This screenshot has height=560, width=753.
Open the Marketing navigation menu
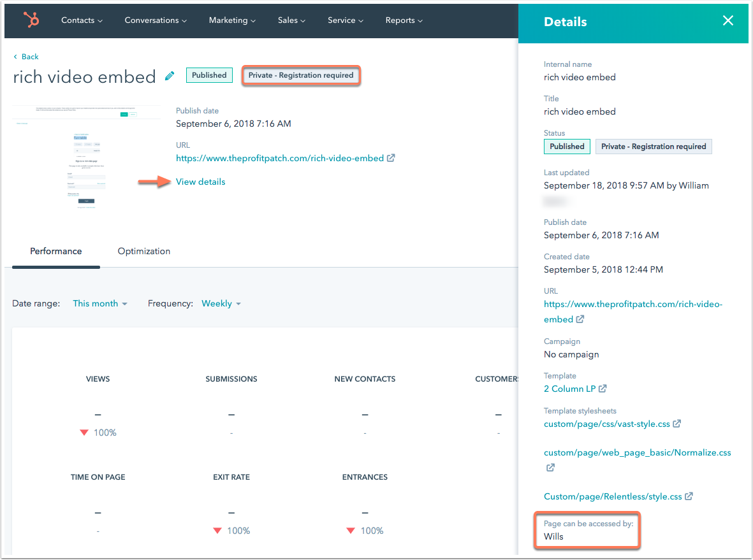click(x=232, y=20)
